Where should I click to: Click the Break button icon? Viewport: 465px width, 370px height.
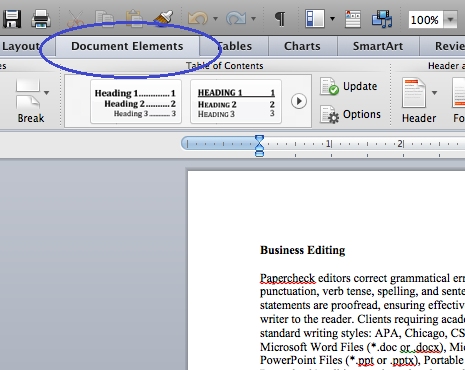[28, 94]
